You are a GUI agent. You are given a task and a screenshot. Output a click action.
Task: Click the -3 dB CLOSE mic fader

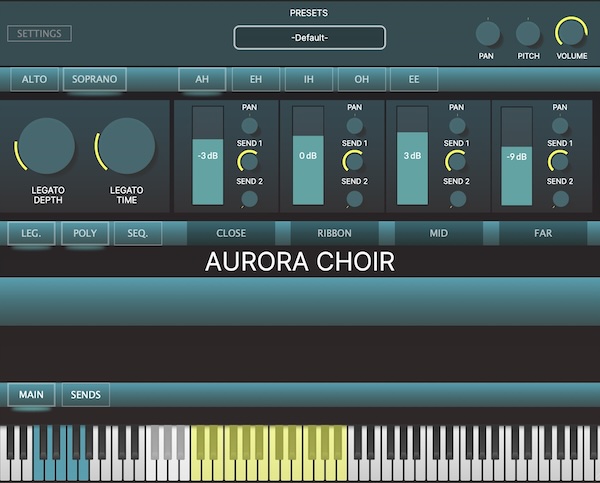(208, 156)
